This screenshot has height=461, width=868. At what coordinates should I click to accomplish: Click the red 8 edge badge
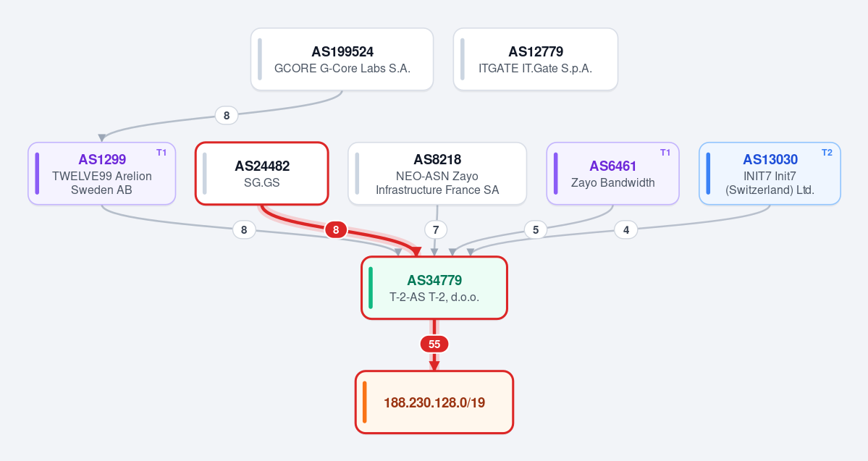(336, 229)
